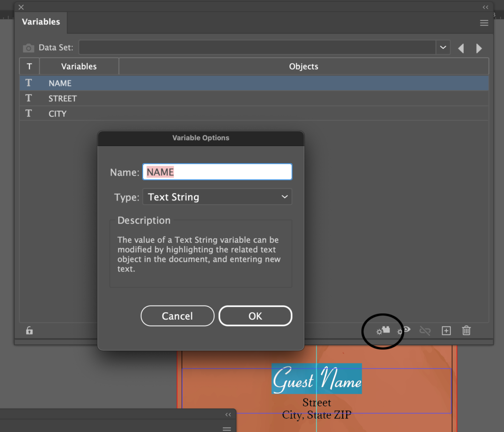The image size is (504, 432).
Task: Click the lock icon in bottom-left corner
Action: tap(29, 331)
